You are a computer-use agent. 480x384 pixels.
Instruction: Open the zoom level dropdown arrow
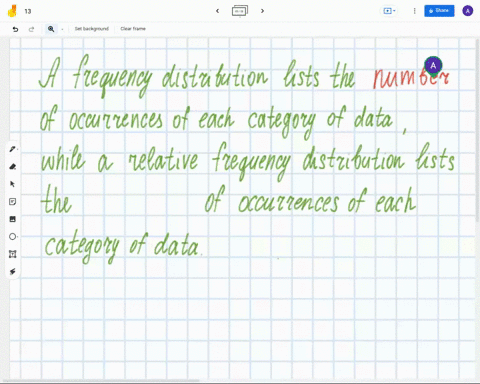tap(62, 29)
